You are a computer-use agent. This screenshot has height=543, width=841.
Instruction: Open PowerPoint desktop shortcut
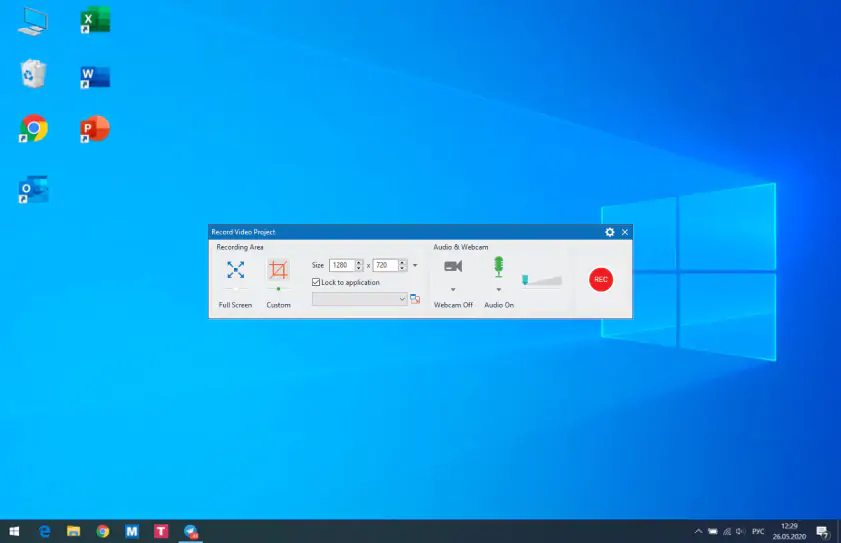point(95,129)
